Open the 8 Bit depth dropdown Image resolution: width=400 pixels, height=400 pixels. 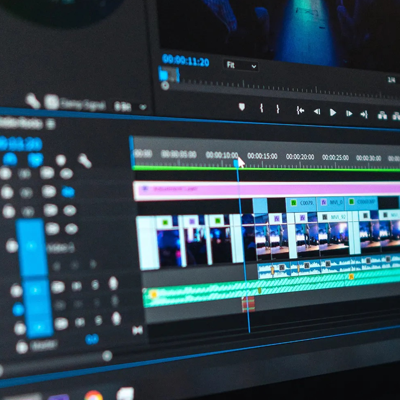click(131, 107)
